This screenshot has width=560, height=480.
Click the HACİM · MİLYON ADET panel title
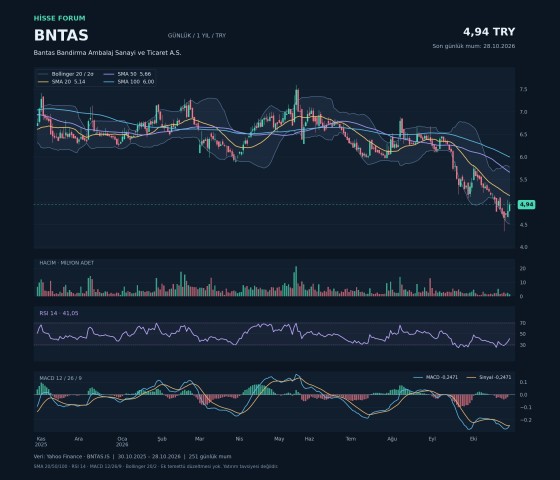[67, 263]
